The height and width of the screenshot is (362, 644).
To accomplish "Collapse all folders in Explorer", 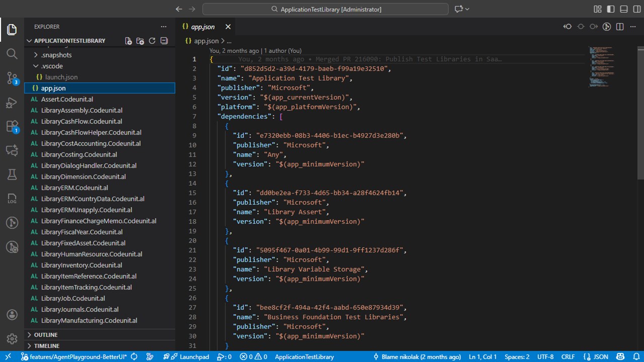I will coord(164,41).
